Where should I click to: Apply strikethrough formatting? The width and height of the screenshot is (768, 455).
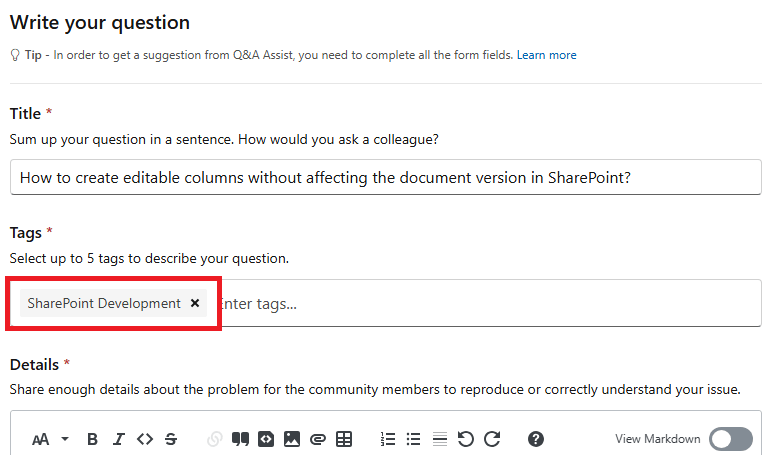[171, 439]
